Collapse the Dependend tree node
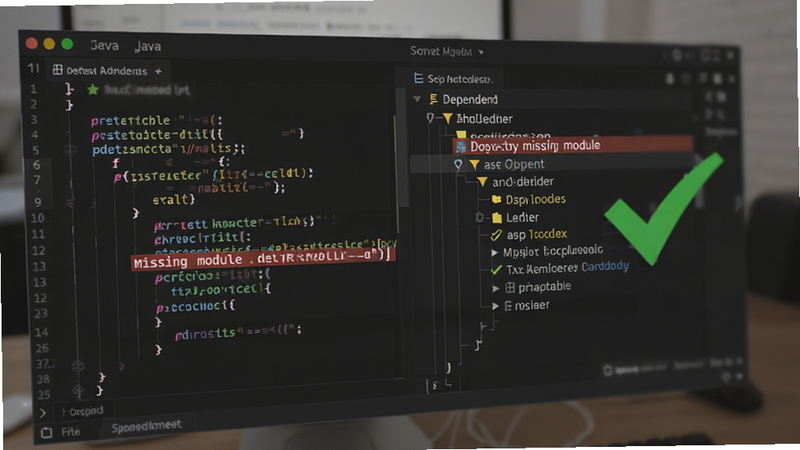This screenshot has width=800, height=450. tap(417, 99)
